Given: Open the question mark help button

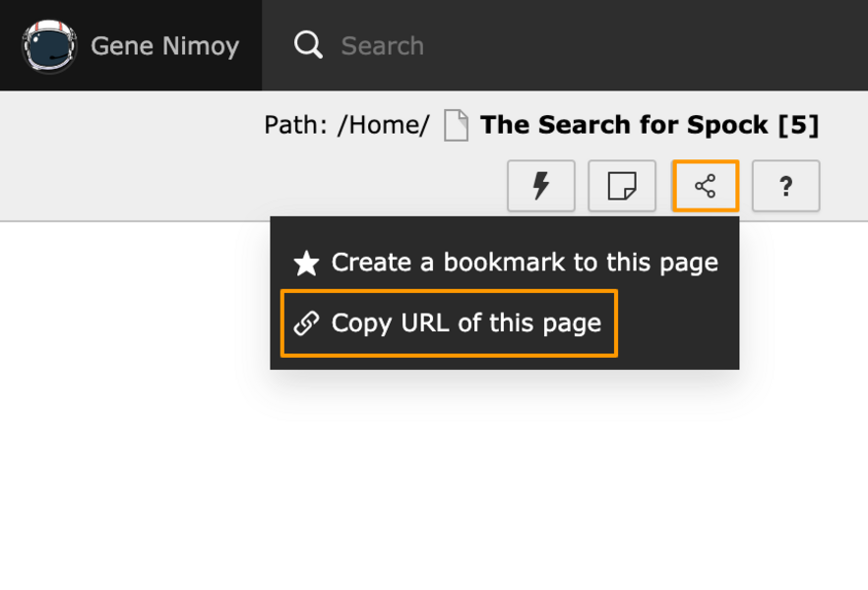Looking at the screenshot, I should [785, 186].
